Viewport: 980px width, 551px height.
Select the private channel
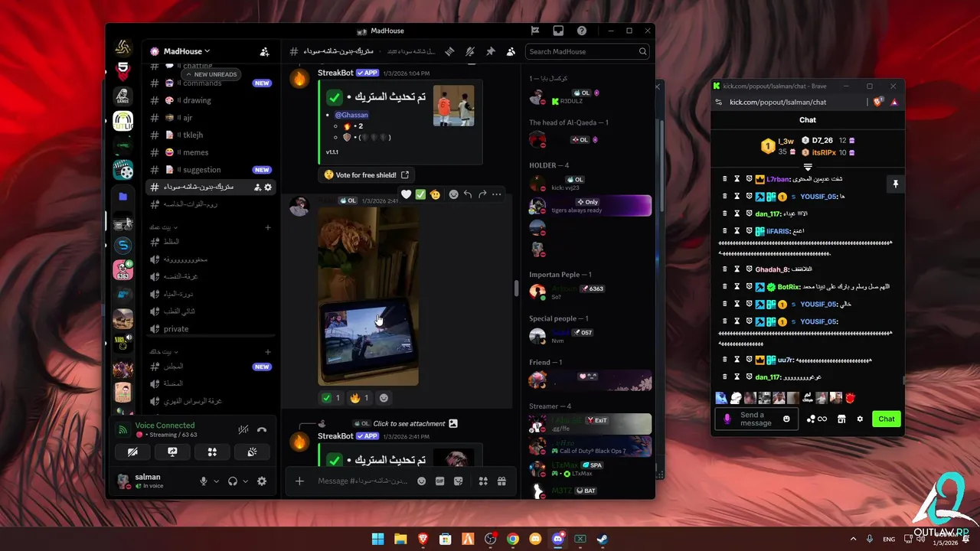(x=210, y=329)
